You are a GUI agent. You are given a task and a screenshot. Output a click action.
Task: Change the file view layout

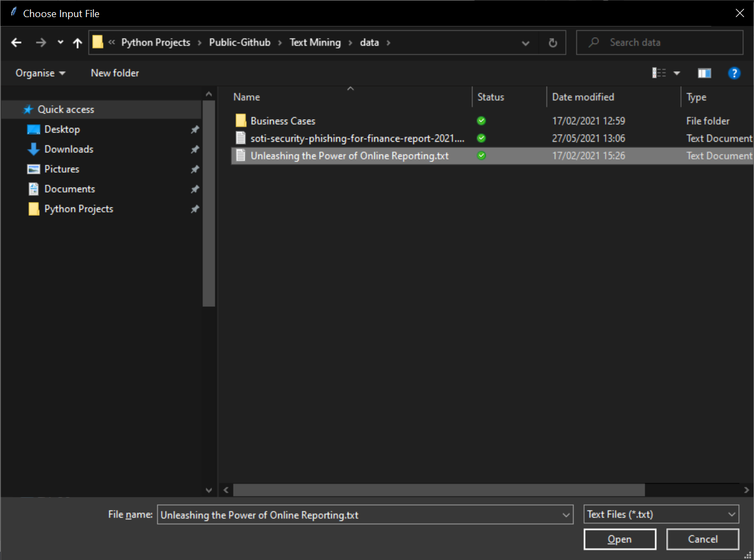659,73
